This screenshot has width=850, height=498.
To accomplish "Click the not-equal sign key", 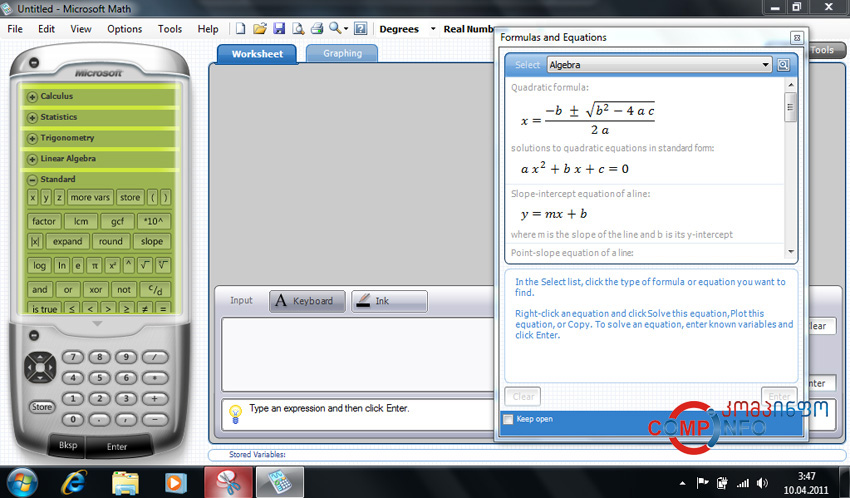I will tap(145, 309).
